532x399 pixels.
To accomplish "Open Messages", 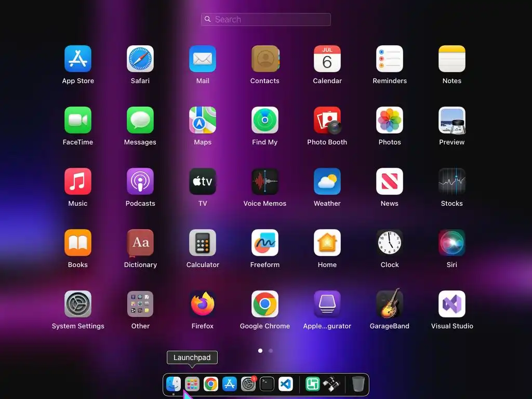I will pos(140,120).
